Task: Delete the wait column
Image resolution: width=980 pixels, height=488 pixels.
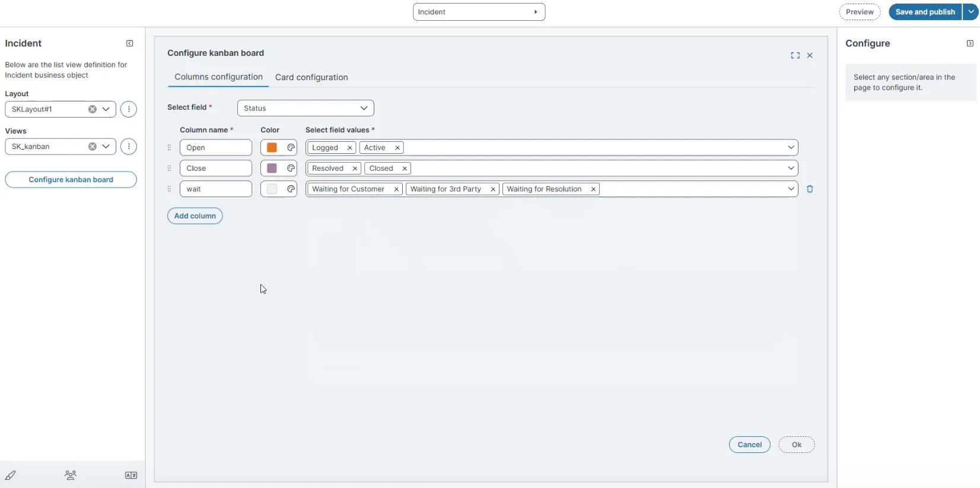Action: [x=810, y=189]
